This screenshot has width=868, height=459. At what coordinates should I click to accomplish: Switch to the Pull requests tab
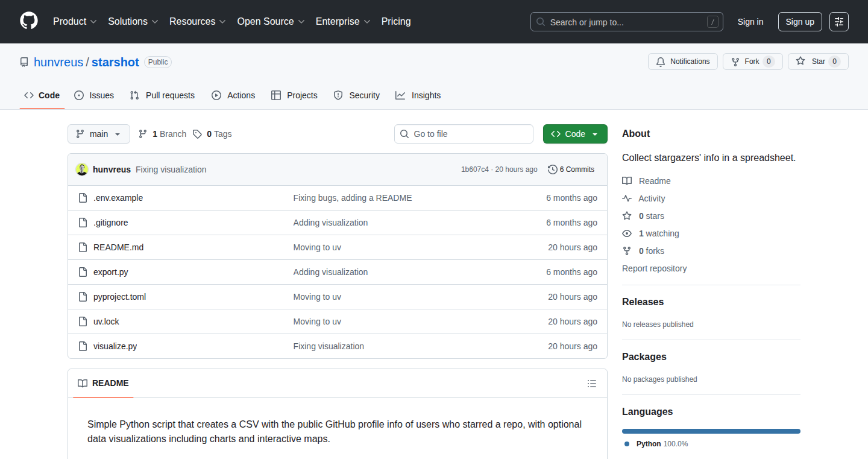pyautogui.click(x=162, y=95)
